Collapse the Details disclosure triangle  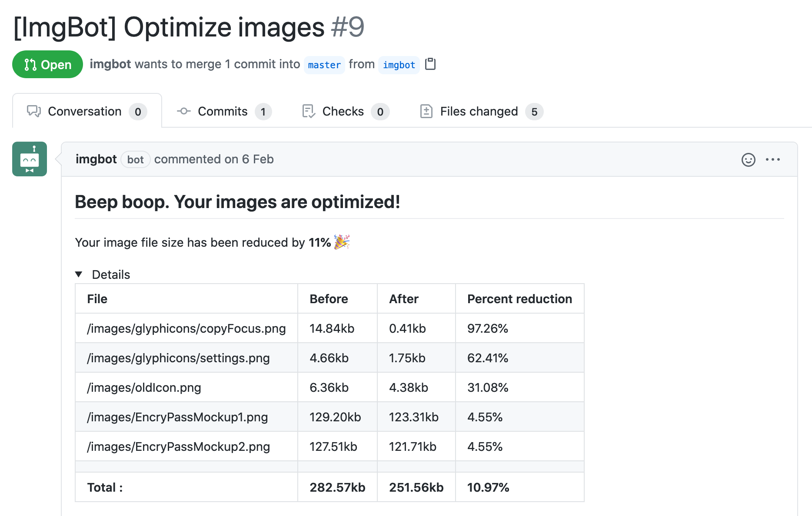[x=79, y=275]
